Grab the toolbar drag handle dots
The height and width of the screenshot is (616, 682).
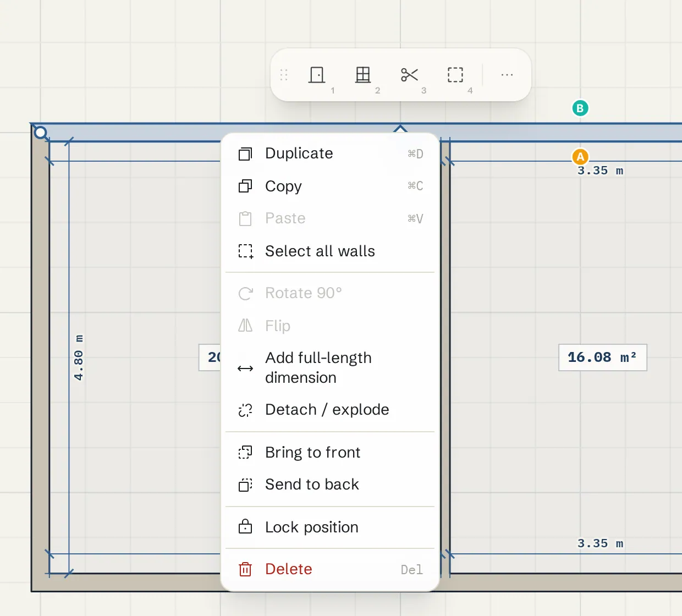click(x=284, y=75)
